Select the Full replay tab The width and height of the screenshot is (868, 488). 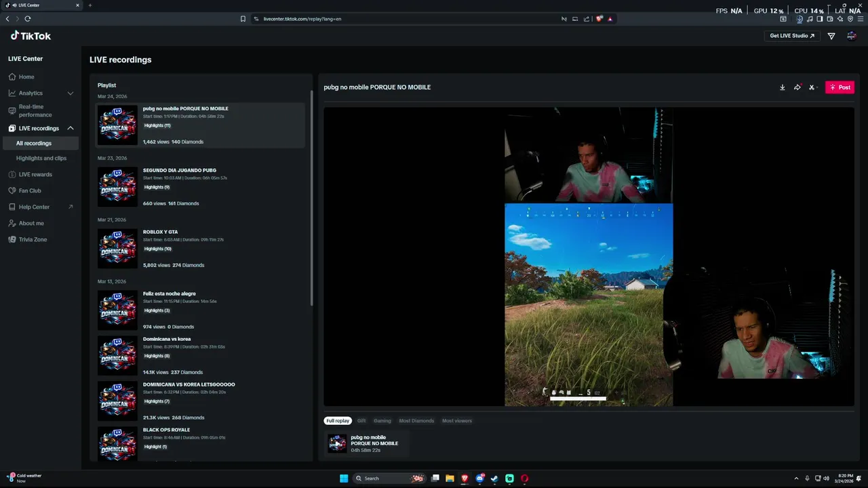coord(338,421)
